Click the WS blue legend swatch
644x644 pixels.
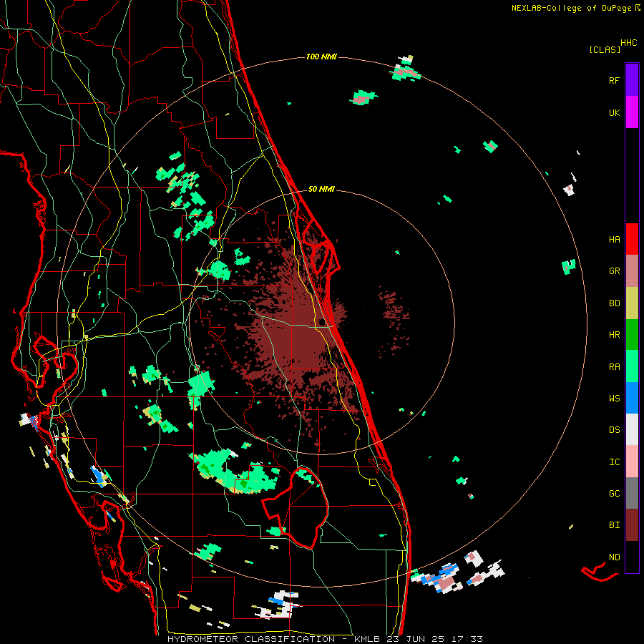(x=632, y=398)
